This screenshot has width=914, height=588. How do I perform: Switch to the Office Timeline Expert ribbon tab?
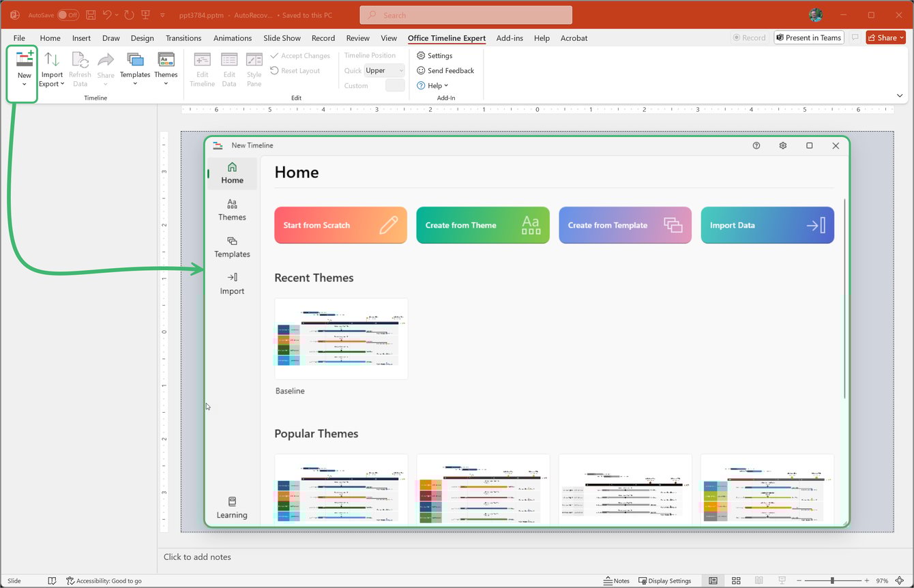coord(447,38)
